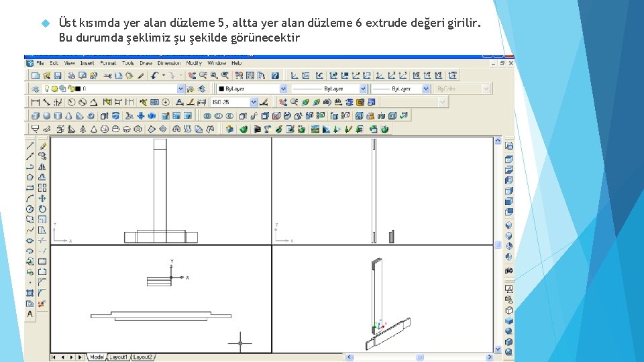Image resolution: width=644 pixels, height=362 pixels.
Task: Select the Circle tool in Draw toolbar
Action: click(30, 209)
